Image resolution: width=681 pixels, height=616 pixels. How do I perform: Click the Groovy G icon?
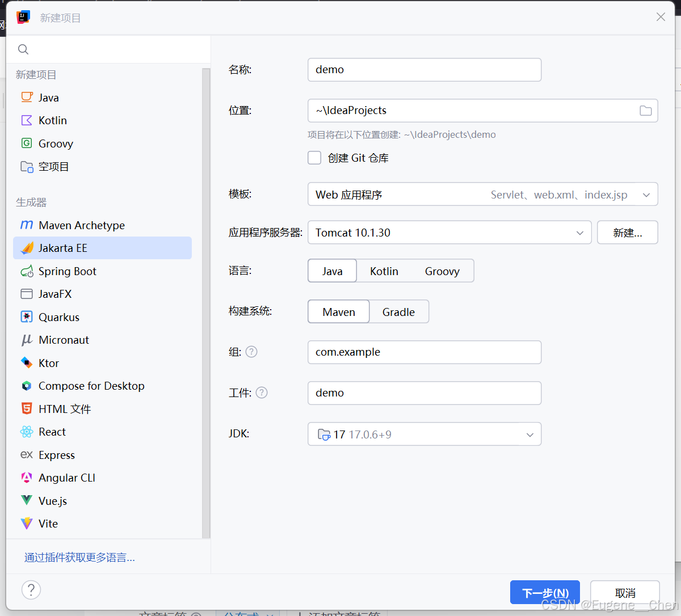pyautogui.click(x=27, y=143)
